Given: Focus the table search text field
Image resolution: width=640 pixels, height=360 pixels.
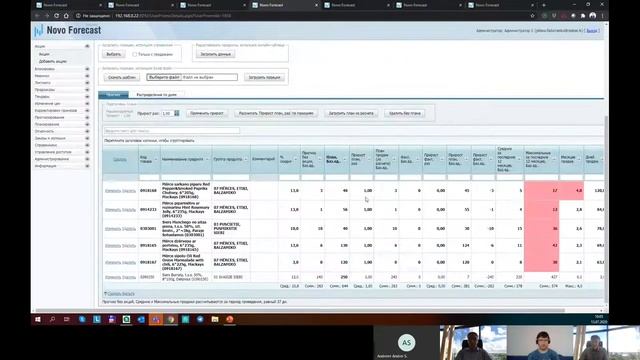Looking at the screenshot, I should pyautogui.click(x=171, y=131).
